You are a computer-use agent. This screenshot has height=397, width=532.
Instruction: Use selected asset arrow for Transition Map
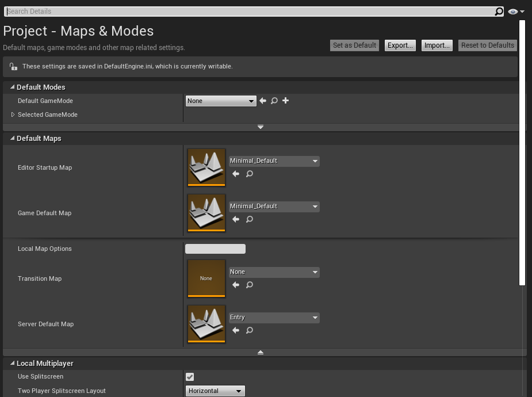[236, 285]
